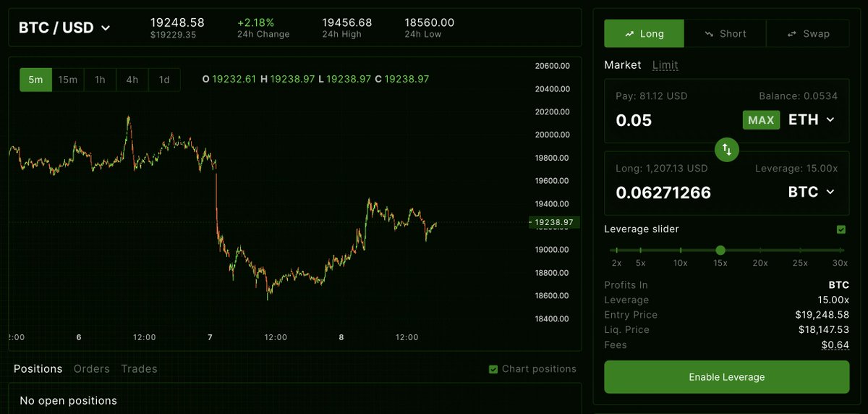Image resolution: width=868 pixels, height=414 pixels.
Task: Click the current price label 19238.97 on chart
Action: pos(555,222)
